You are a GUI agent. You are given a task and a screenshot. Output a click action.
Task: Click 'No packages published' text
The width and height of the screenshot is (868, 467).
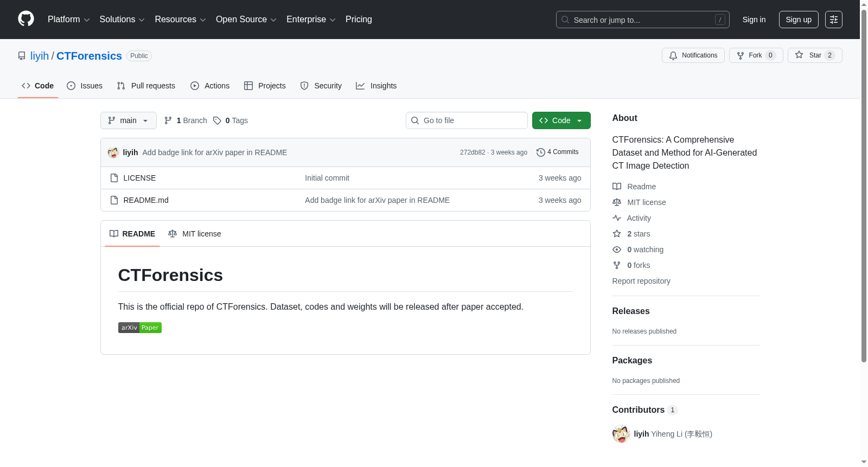pyautogui.click(x=646, y=381)
